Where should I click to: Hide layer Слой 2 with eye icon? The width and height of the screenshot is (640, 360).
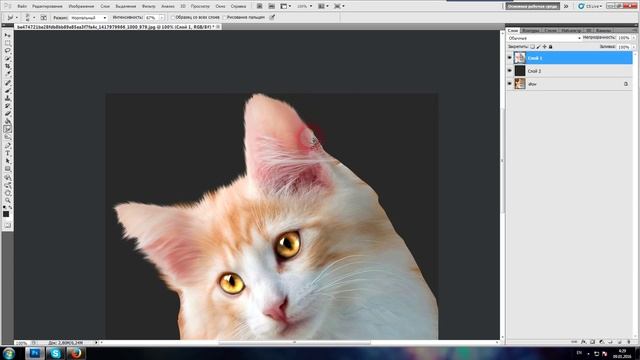509,71
